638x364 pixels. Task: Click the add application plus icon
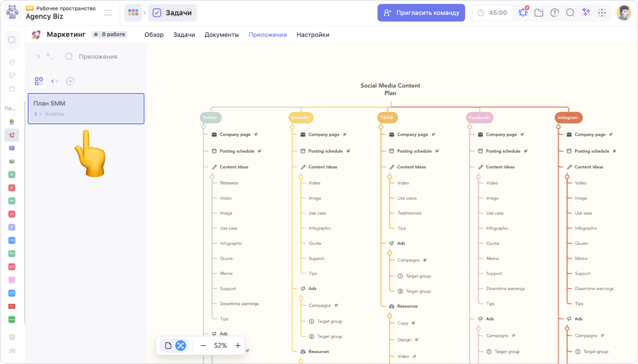pos(70,81)
